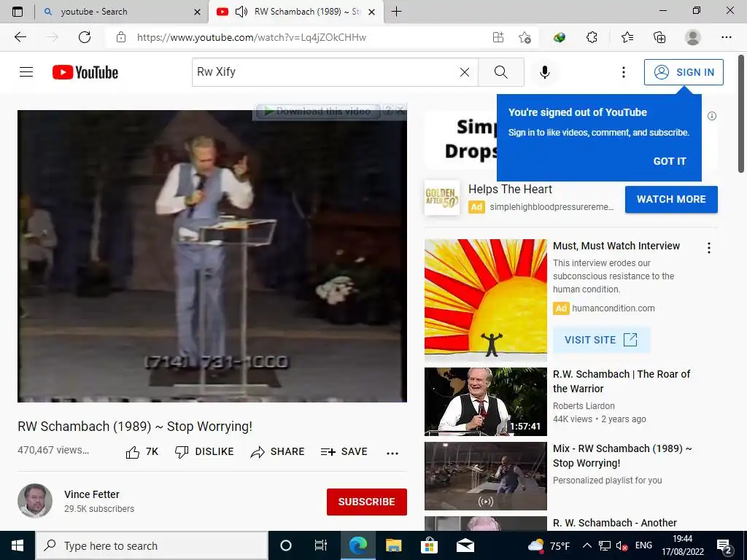
Task: Open the YouTube hamburger guide menu
Action: point(26,72)
